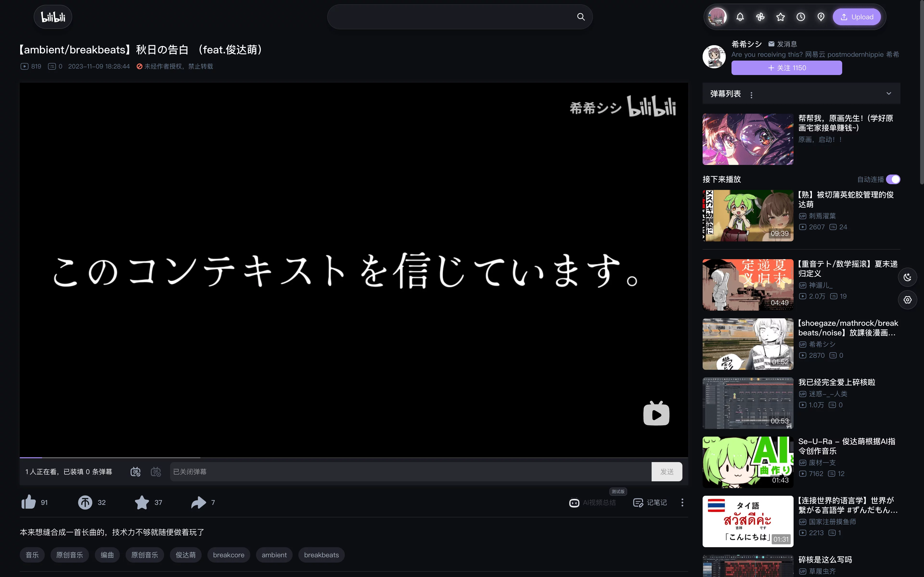Viewport: 924px width, 577px height.
Task: Expand the 弹幕列表 chevron
Action: point(888,94)
